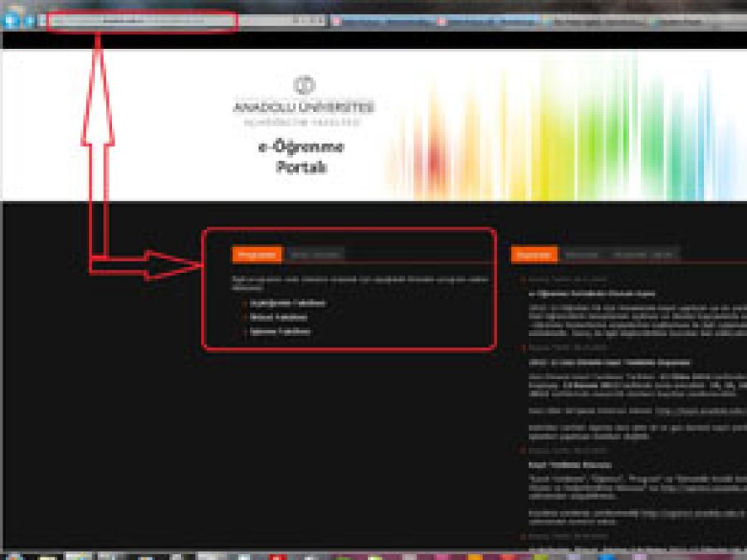Go forward with the browser forward arrow
This screenshot has height=560, width=747.
click(30, 21)
